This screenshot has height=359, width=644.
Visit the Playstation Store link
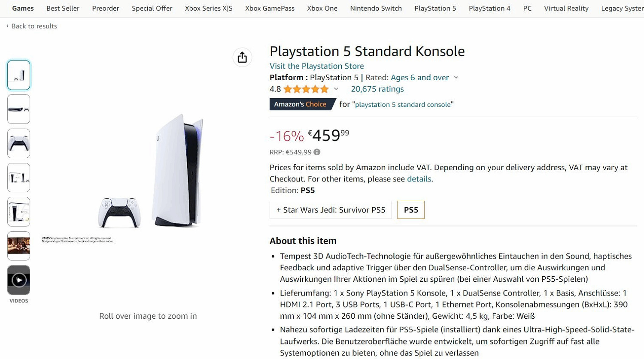[x=316, y=66]
